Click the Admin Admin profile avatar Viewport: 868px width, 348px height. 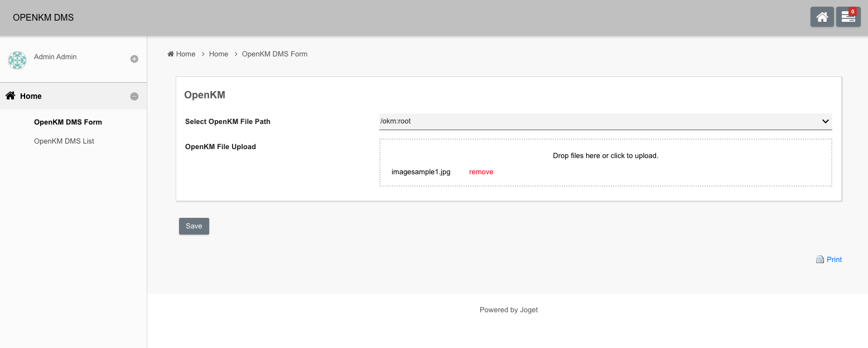[17, 60]
